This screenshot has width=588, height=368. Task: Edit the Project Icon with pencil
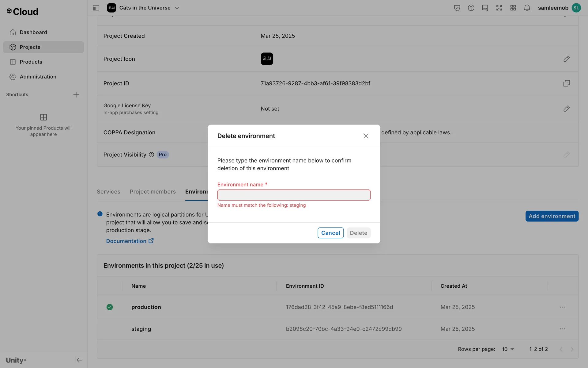pos(566,59)
